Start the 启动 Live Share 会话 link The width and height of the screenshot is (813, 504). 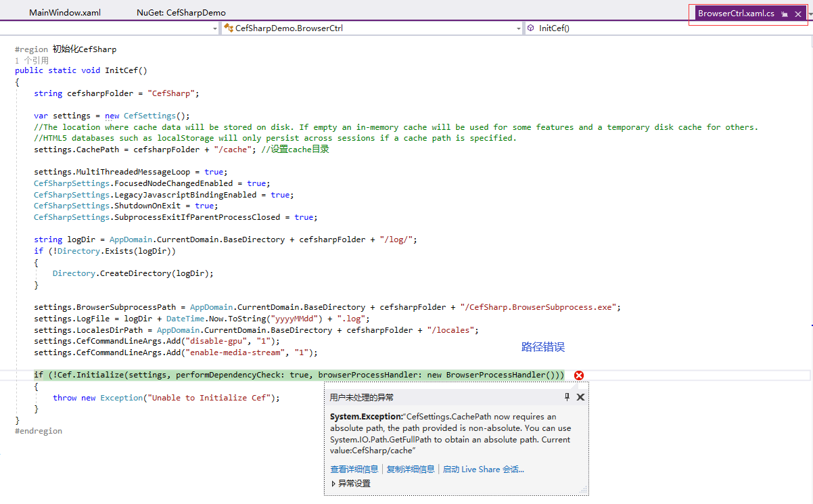tap(484, 469)
